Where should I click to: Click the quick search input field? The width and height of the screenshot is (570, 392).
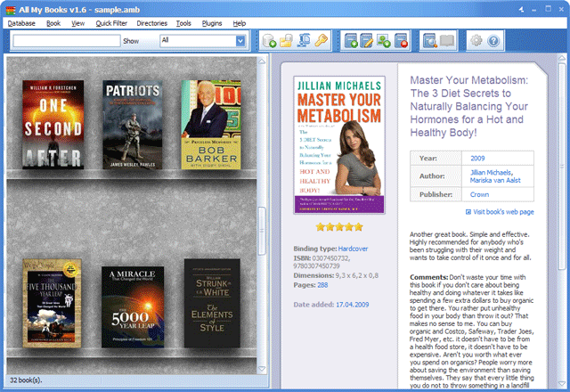67,41
